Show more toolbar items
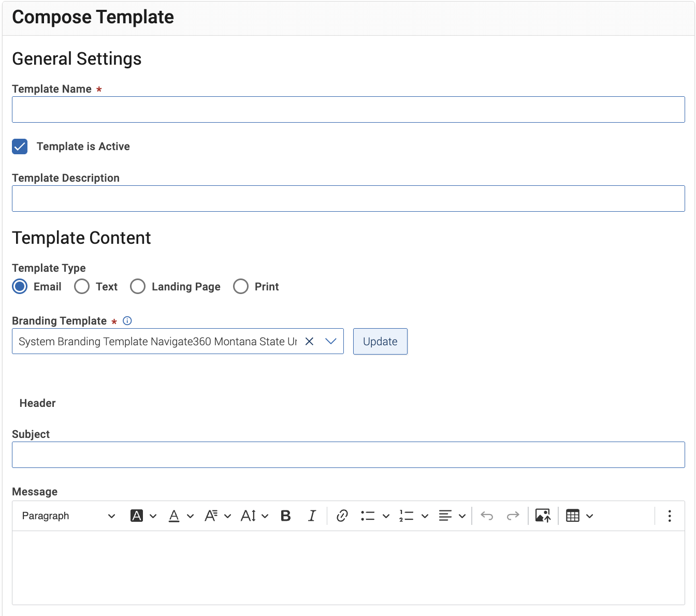This screenshot has width=696, height=616. click(x=670, y=516)
